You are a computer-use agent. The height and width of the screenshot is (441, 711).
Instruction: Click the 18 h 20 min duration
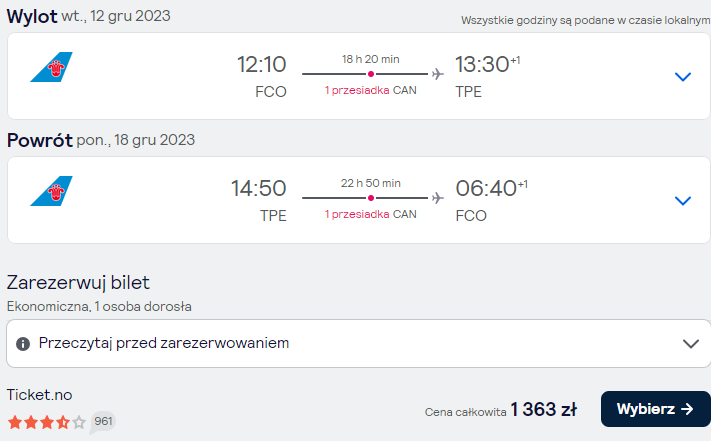(370, 59)
